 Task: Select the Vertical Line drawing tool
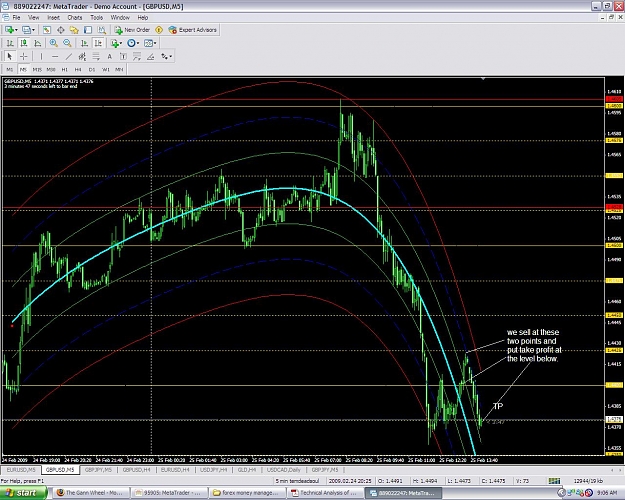(x=41, y=57)
